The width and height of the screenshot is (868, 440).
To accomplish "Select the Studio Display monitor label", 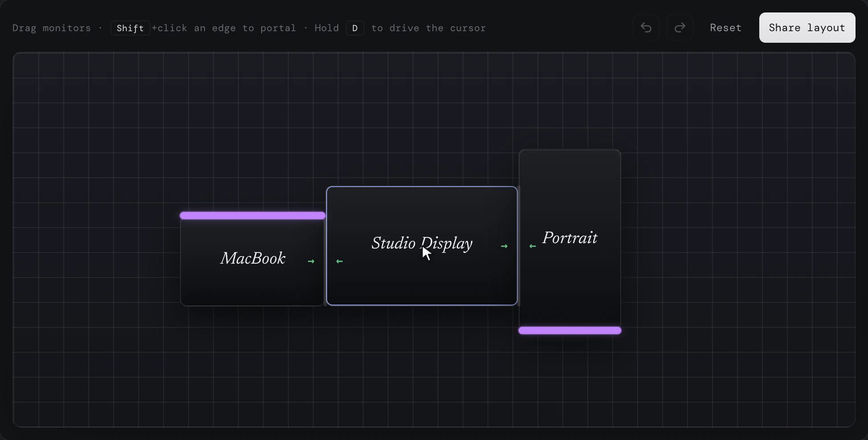I will [x=422, y=243].
